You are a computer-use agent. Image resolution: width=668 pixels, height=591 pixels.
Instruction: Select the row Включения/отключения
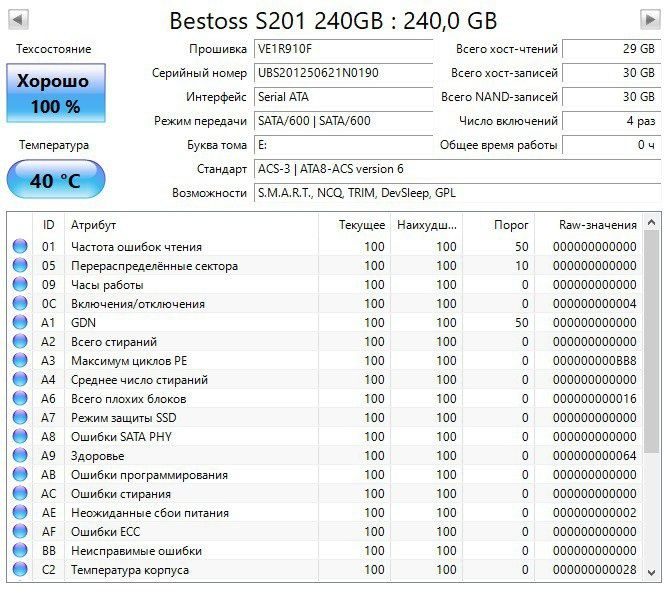[325, 303]
